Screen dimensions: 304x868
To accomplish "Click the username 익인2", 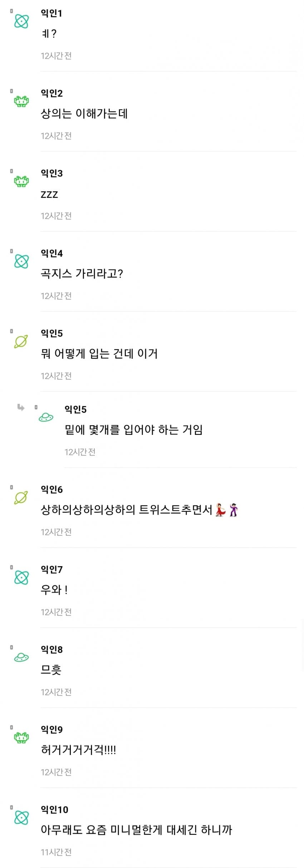I will tap(52, 93).
